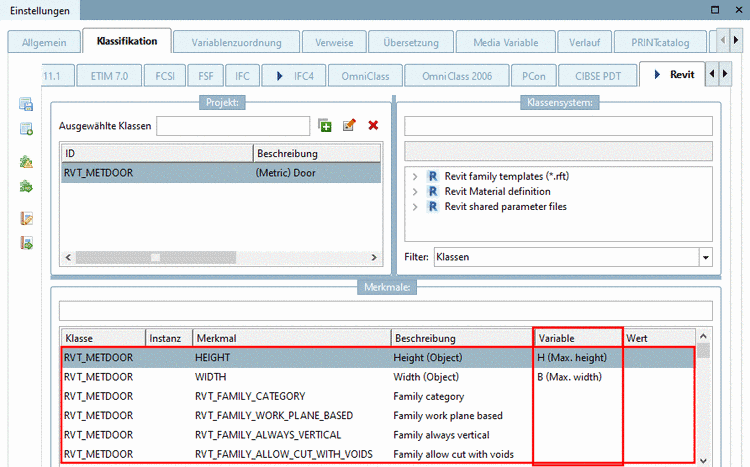Image resolution: width=750 pixels, height=467 pixels.
Task: Select the IFC4 classification tab
Action: (294, 76)
